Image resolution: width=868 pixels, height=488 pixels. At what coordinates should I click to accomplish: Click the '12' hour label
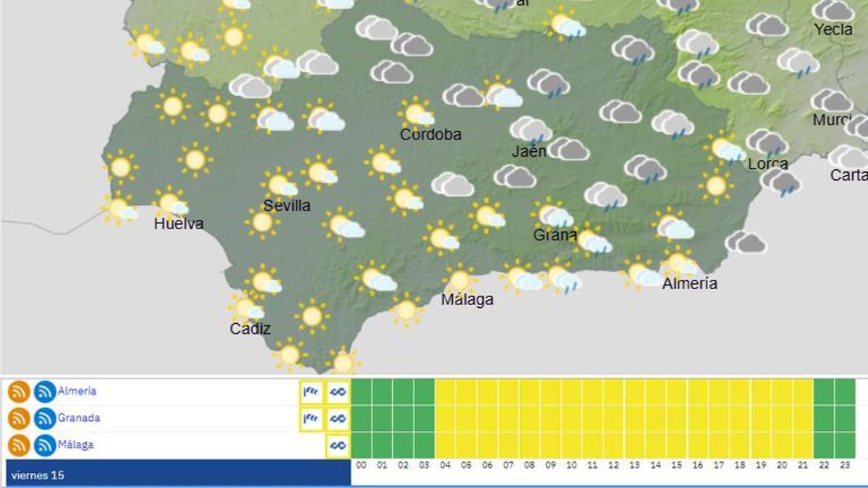click(613, 466)
